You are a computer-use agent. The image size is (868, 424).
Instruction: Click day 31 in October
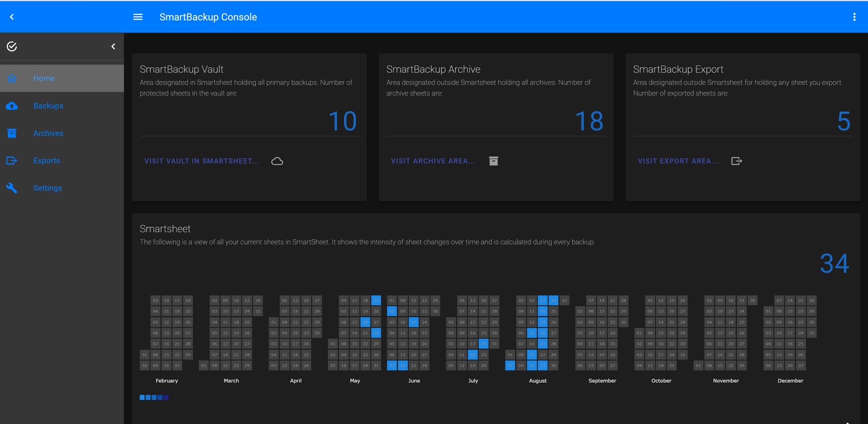pos(683,355)
